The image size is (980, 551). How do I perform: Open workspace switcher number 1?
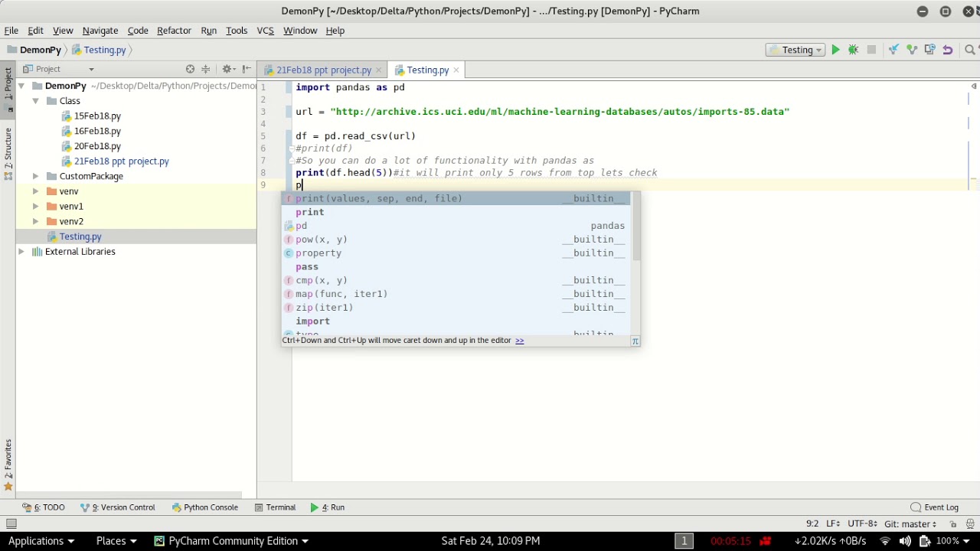(684, 541)
